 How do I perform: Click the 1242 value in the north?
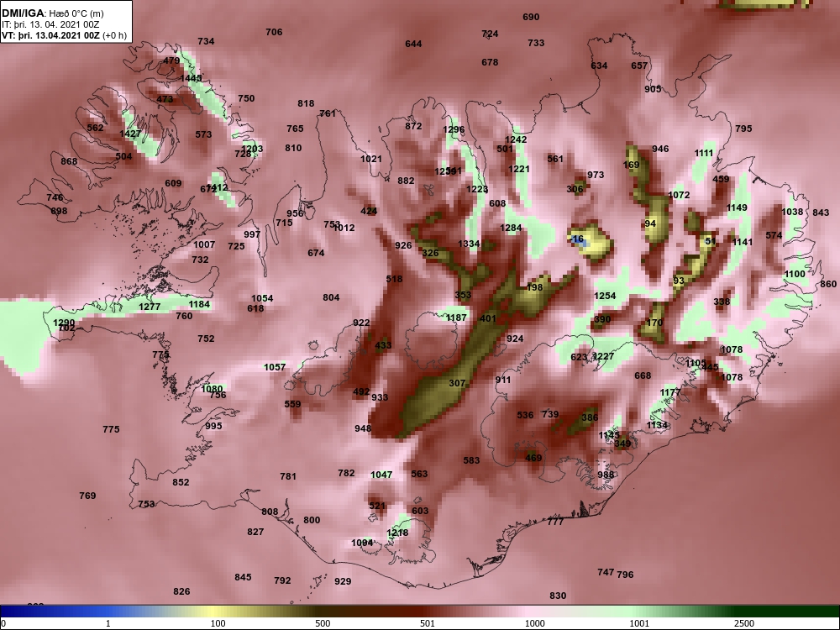coord(516,139)
